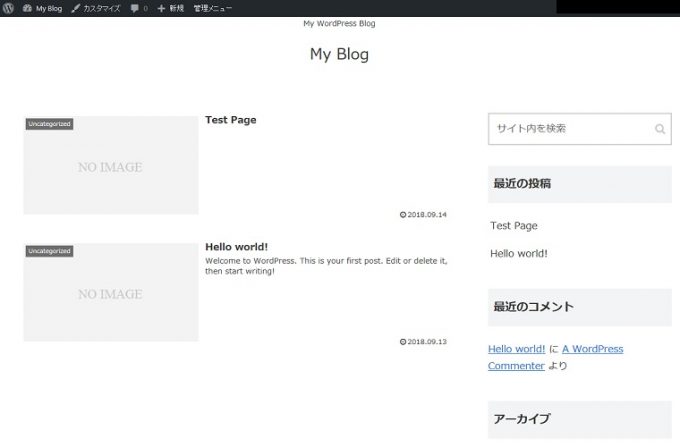Open My Blog dashboard in the admin bar
The image size is (680, 447).
(42, 8)
